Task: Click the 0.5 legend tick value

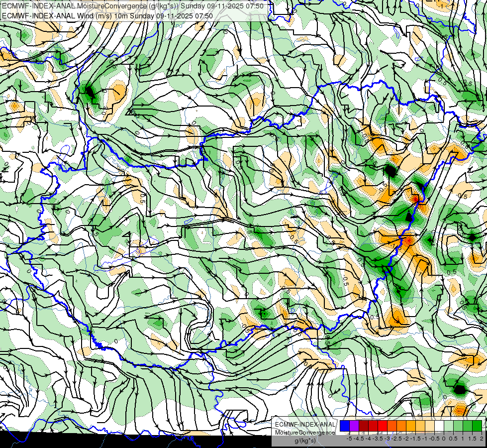Action: (453, 439)
